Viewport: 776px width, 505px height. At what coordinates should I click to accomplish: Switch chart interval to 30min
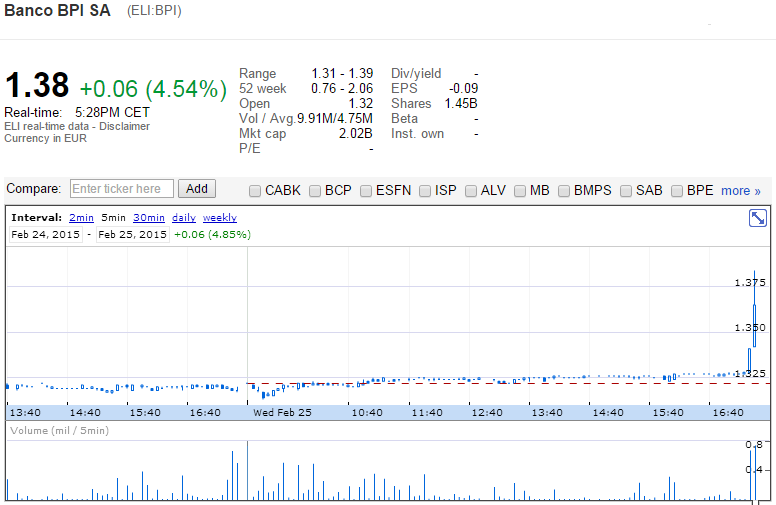tap(149, 217)
